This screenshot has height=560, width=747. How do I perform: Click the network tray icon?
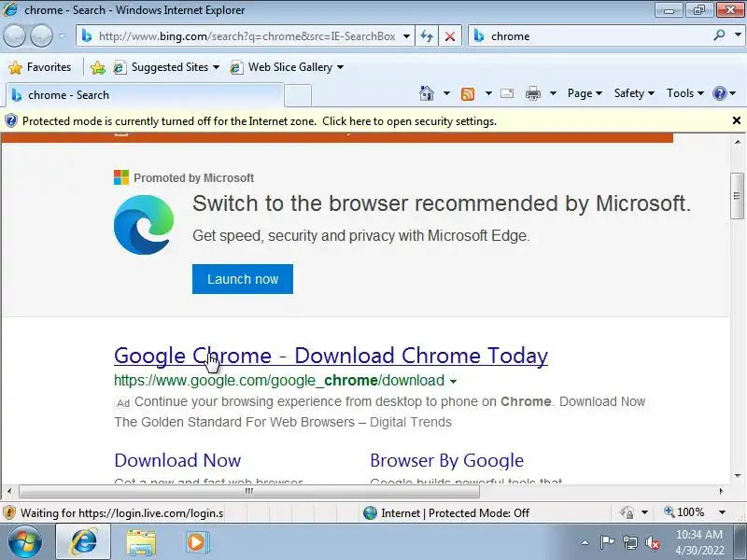coord(629,542)
